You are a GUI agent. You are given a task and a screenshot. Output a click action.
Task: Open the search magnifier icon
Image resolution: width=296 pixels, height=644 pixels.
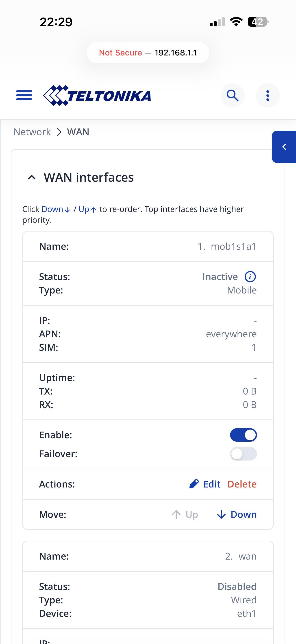coord(233,95)
